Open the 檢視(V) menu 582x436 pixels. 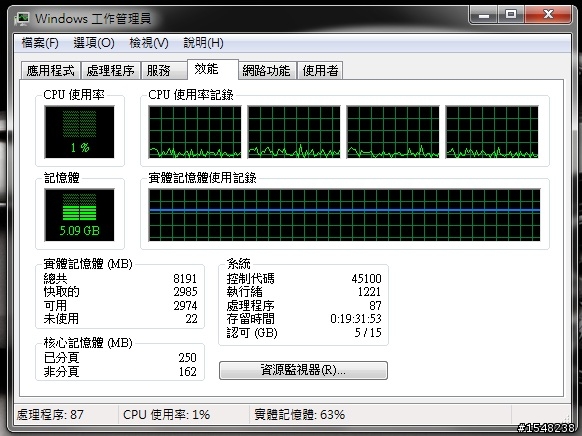[x=148, y=43]
